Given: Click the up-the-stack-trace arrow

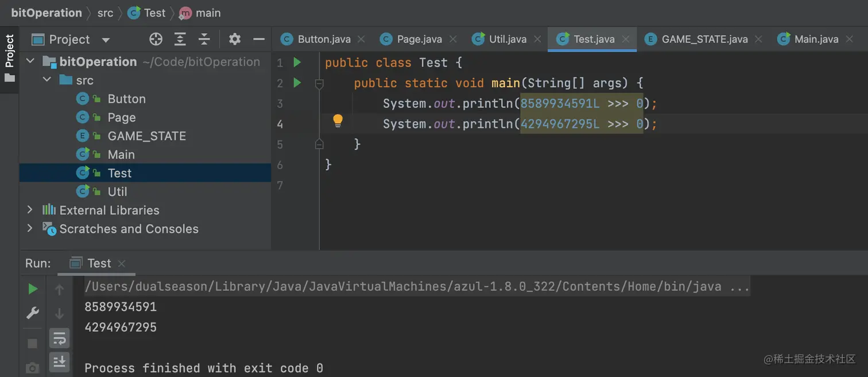Looking at the screenshot, I should (x=59, y=290).
